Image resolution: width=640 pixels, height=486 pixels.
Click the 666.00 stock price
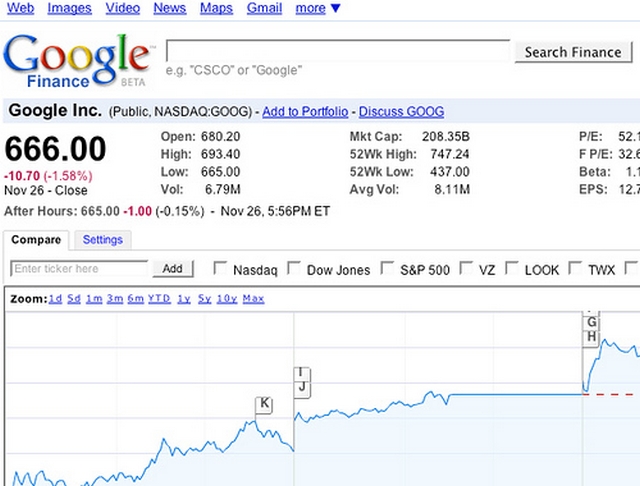(56, 149)
